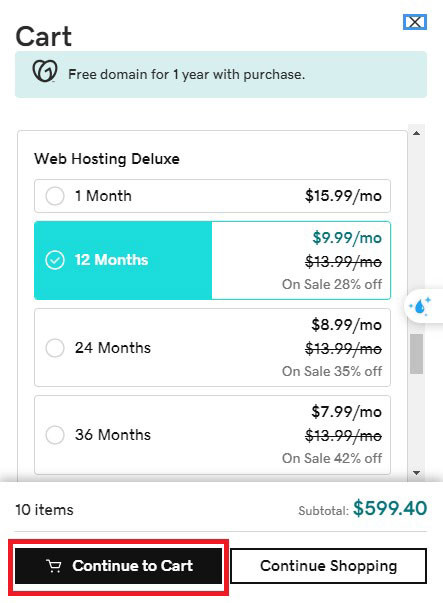Click the scrollbar up arrow
The width and height of the screenshot is (443, 603).
pyautogui.click(x=416, y=133)
